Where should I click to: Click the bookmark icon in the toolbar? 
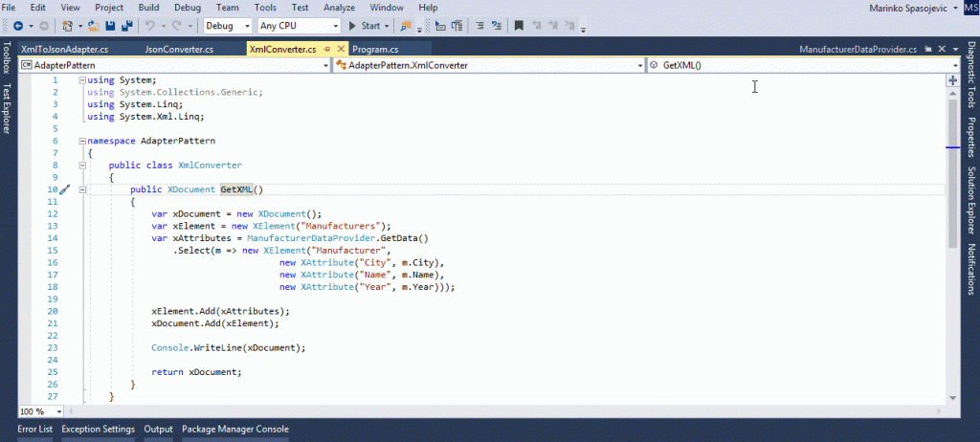click(x=518, y=26)
